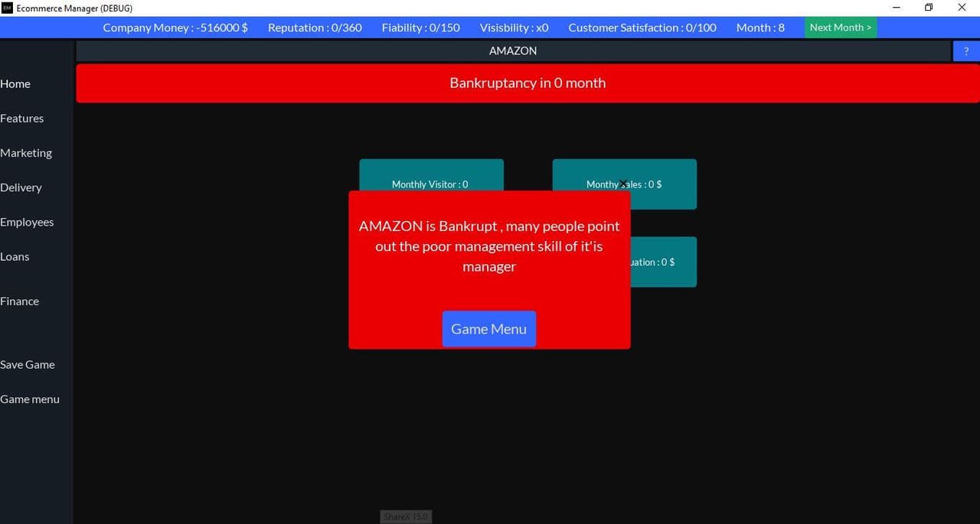Image resolution: width=980 pixels, height=524 pixels.
Task: Open the question mark help button
Action: tap(966, 51)
